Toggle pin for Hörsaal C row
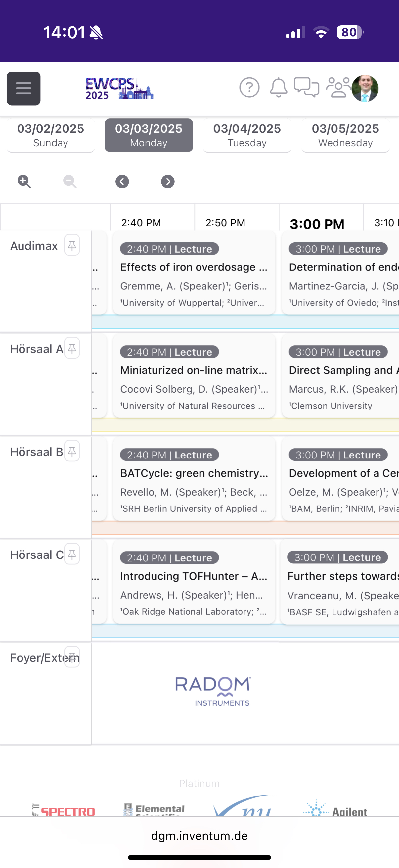Viewport: 399px width, 868px height. [x=72, y=554]
